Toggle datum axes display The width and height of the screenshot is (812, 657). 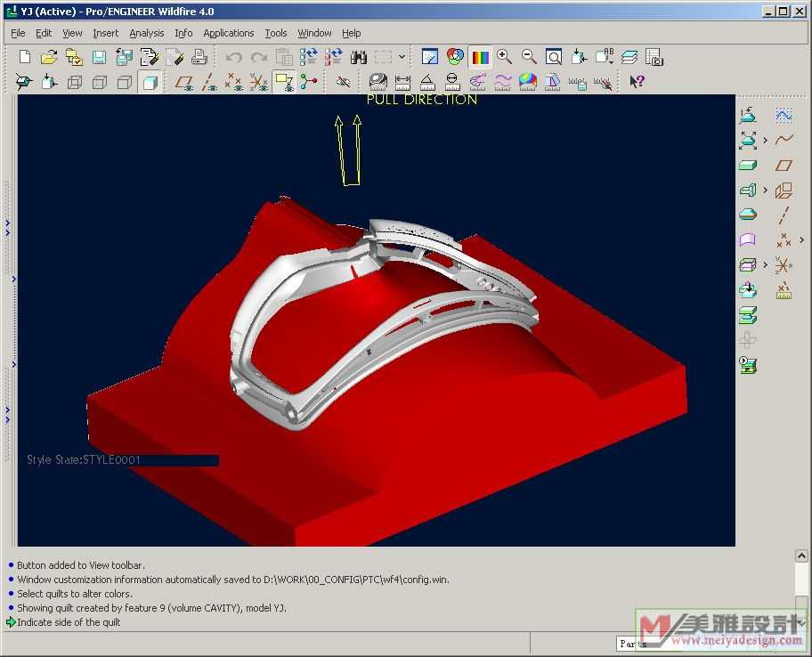tap(209, 82)
